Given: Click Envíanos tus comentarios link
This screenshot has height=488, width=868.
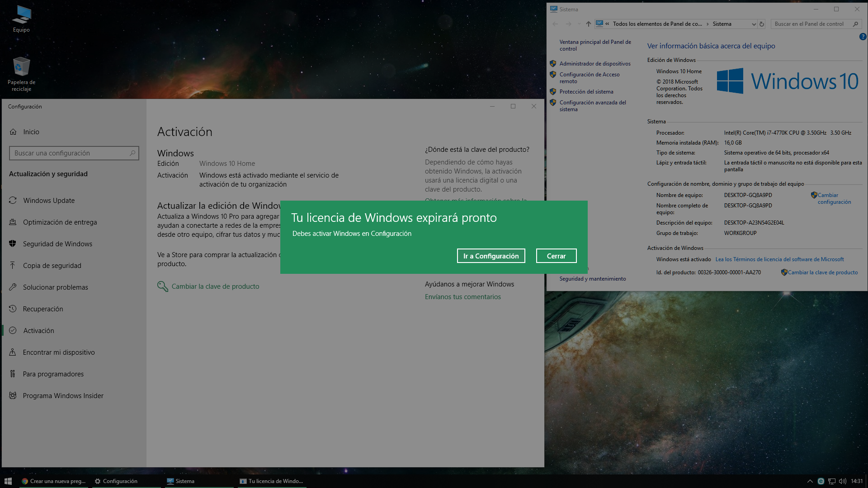Looking at the screenshot, I should [463, 297].
